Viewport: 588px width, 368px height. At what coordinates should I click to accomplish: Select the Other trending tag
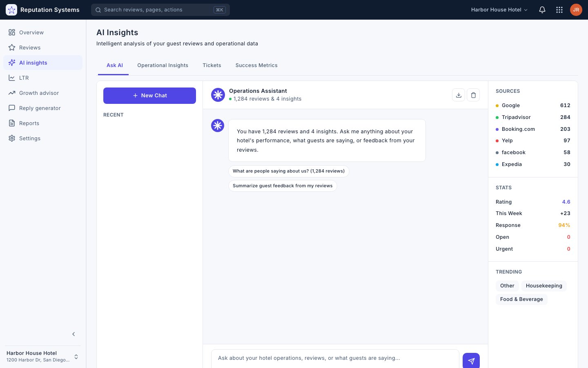coord(507,286)
